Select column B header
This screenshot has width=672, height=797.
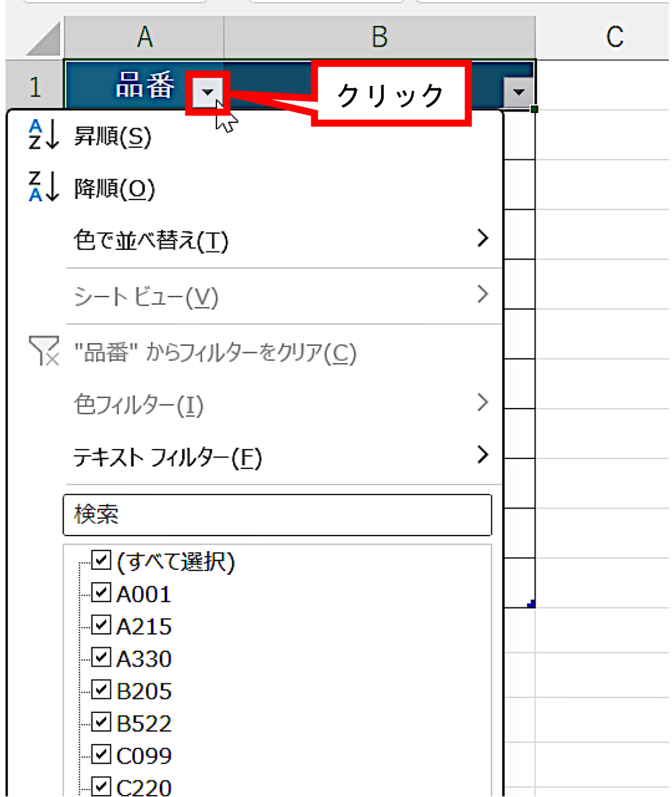point(380,37)
